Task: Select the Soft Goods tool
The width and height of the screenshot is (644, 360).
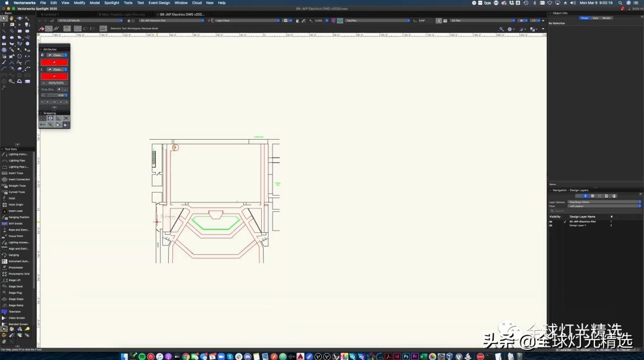Action: click(16, 223)
